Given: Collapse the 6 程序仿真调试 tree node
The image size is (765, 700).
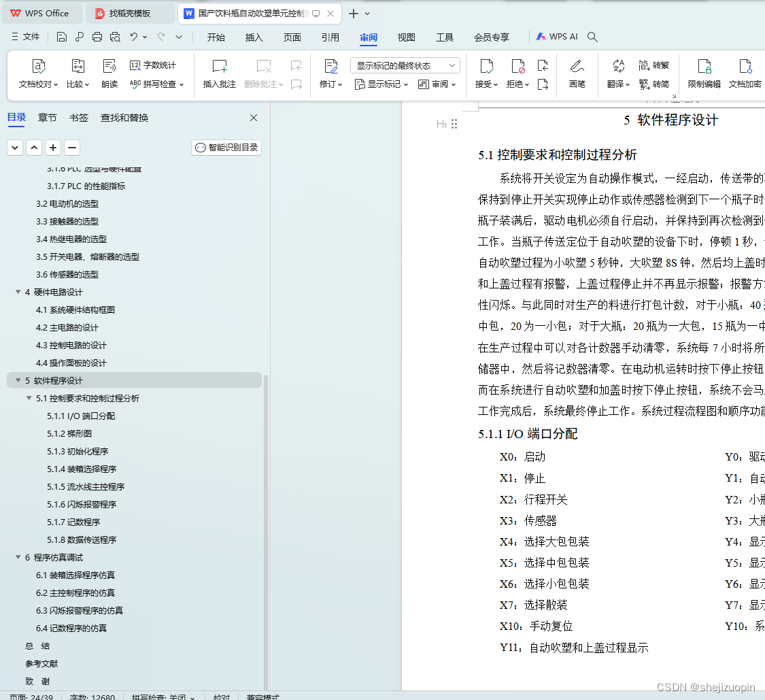Looking at the screenshot, I should pos(18,557).
